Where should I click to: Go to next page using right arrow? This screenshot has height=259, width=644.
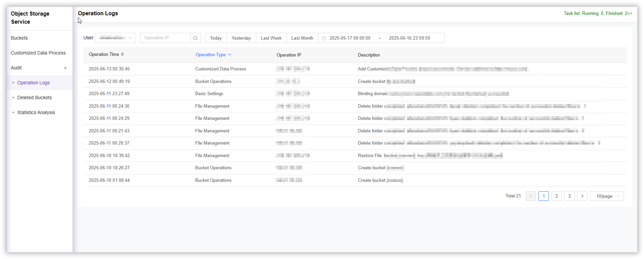coord(582,196)
